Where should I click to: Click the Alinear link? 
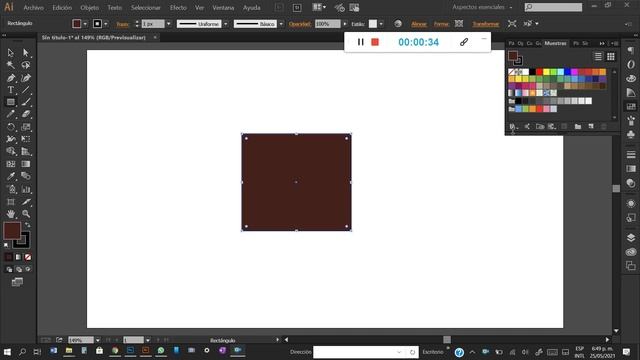coord(419,24)
